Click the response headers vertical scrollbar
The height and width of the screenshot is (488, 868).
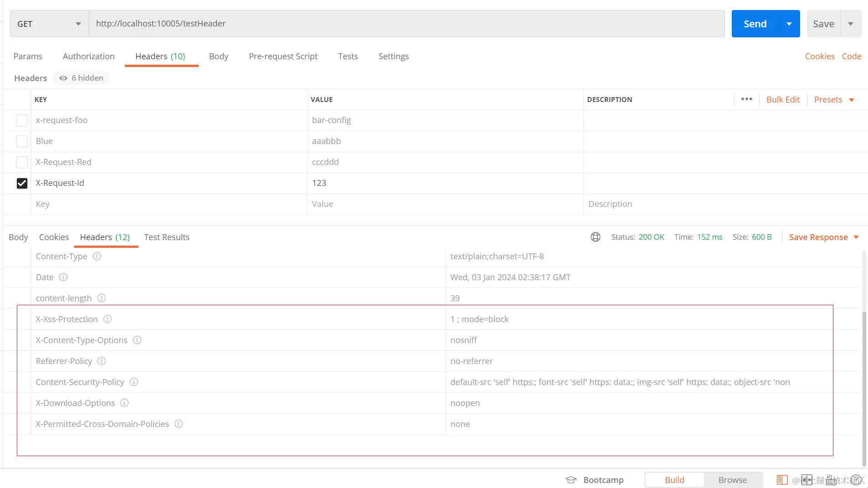(864, 387)
